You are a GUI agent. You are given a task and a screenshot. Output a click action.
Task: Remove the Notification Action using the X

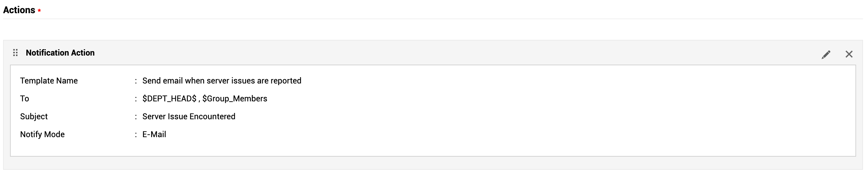coord(849,54)
